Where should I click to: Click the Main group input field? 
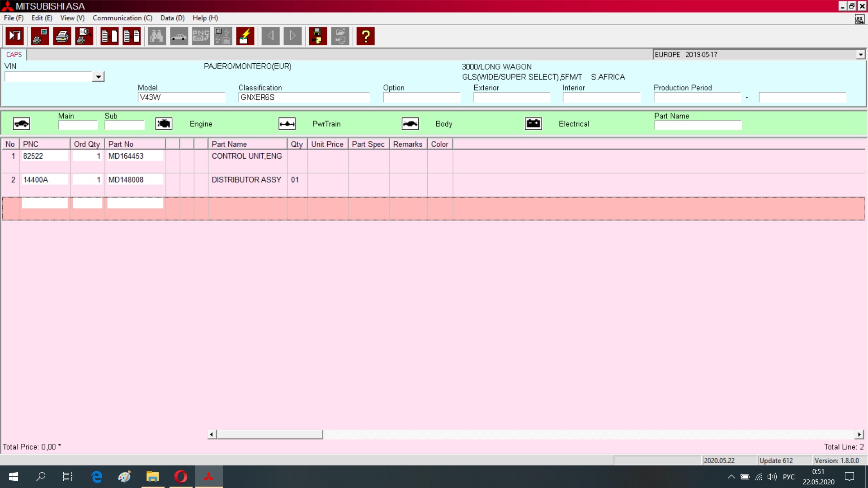(x=78, y=125)
